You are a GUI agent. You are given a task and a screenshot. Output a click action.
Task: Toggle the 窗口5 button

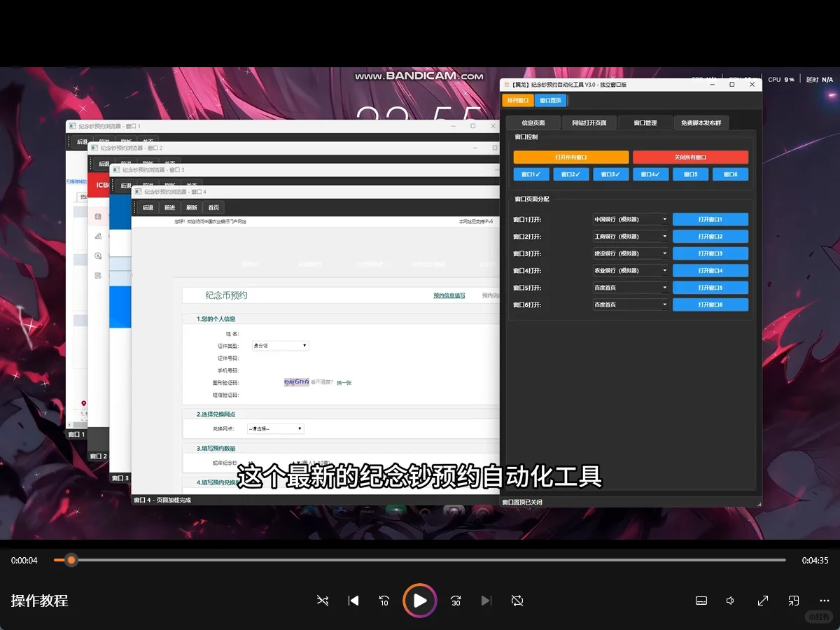tap(690, 174)
